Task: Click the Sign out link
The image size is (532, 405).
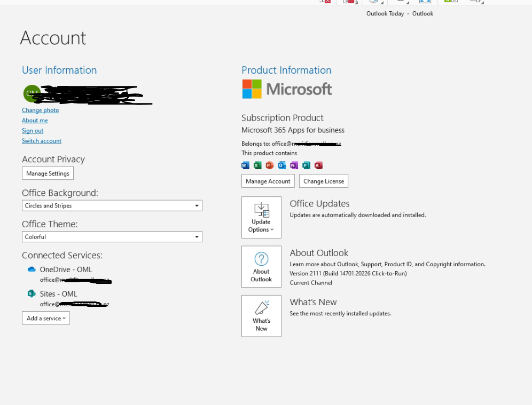Action: tap(33, 131)
